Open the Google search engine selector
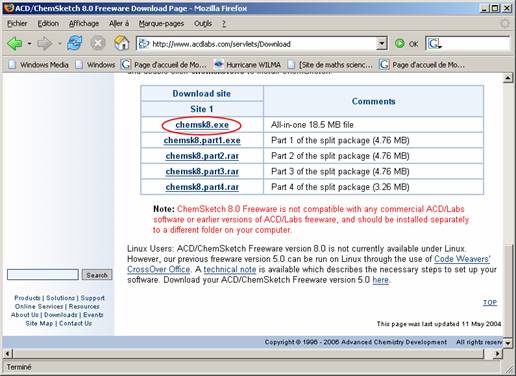The width and height of the screenshot is (516, 376). pyautogui.click(x=435, y=44)
